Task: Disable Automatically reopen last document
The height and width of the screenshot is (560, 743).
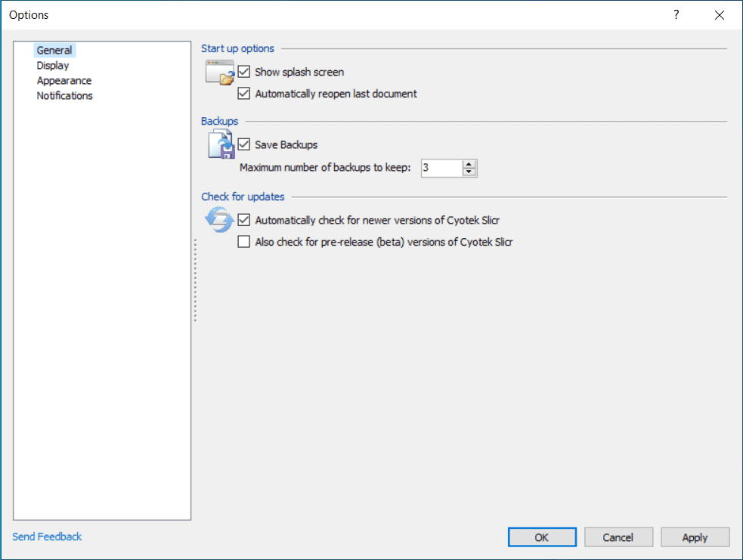Action: tap(244, 94)
